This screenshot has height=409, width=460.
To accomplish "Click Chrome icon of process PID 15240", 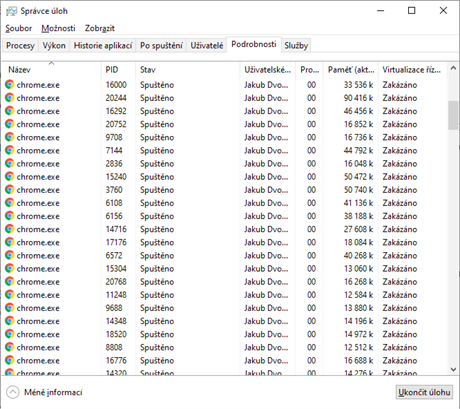I will click(10, 176).
